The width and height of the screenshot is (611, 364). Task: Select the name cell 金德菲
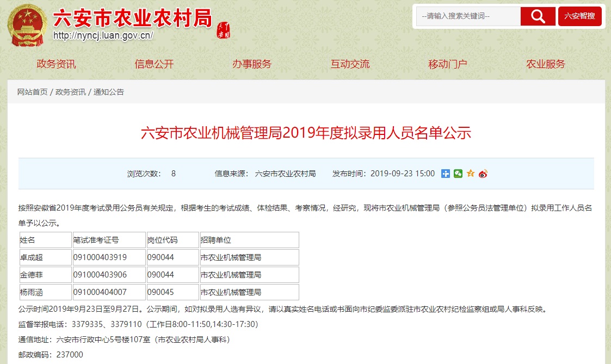click(x=46, y=275)
